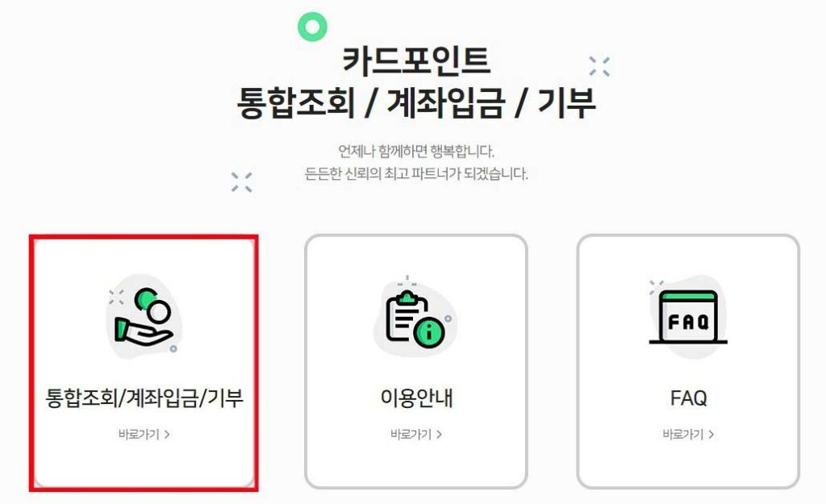The height and width of the screenshot is (504, 826).
Task: Click the sparkle mark right of 카드포인트
Action: (599, 66)
